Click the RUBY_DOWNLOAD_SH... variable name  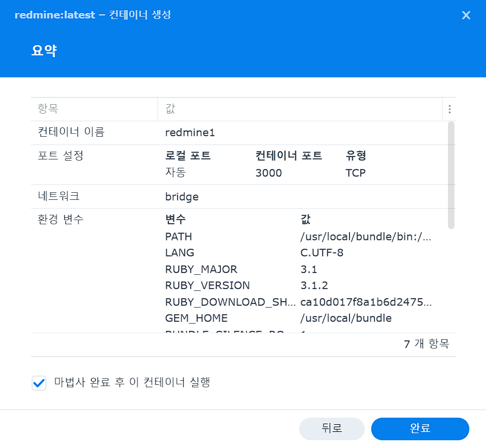click(230, 302)
